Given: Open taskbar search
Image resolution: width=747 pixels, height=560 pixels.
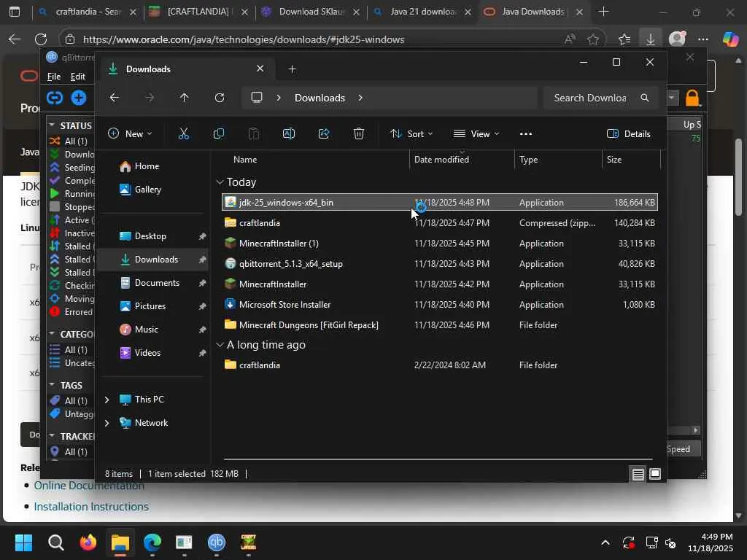Looking at the screenshot, I should pos(55,542).
